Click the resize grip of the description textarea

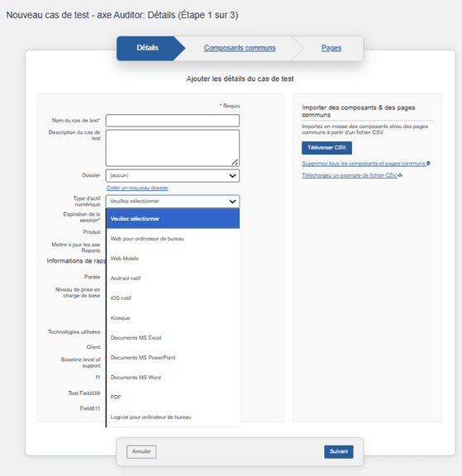[x=235, y=163]
